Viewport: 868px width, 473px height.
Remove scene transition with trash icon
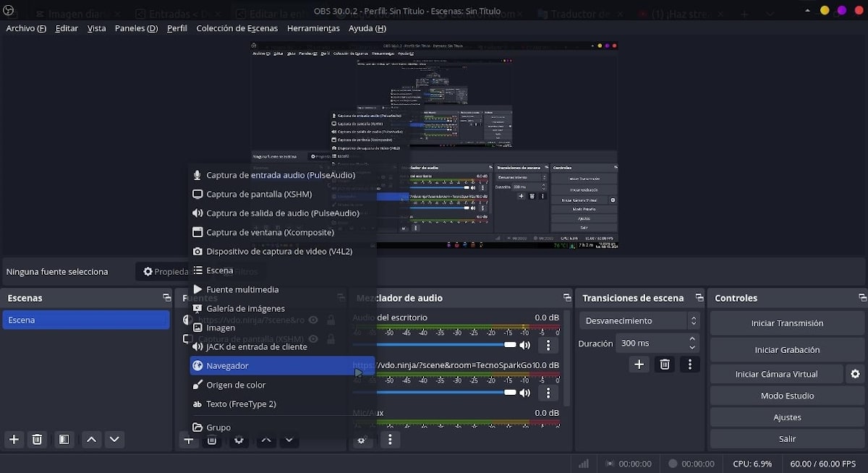(x=665, y=365)
